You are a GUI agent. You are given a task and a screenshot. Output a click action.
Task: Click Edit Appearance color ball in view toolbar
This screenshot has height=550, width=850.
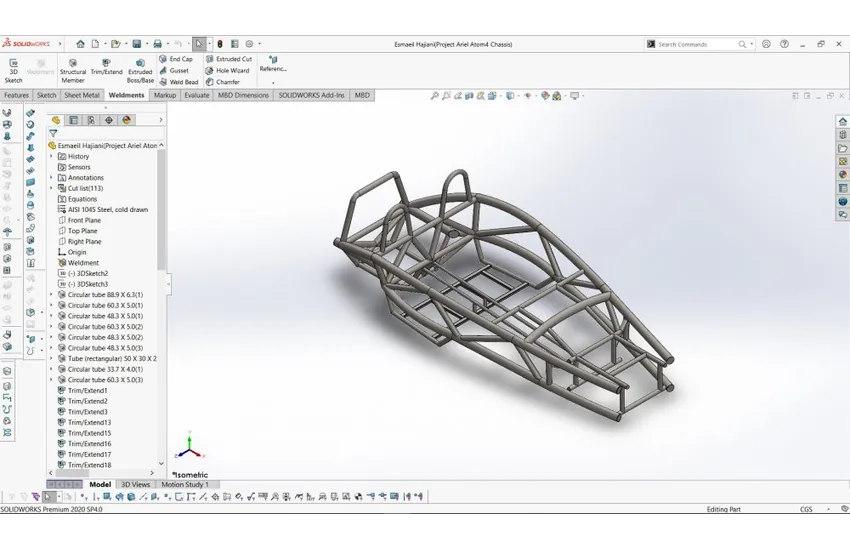[x=545, y=96]
